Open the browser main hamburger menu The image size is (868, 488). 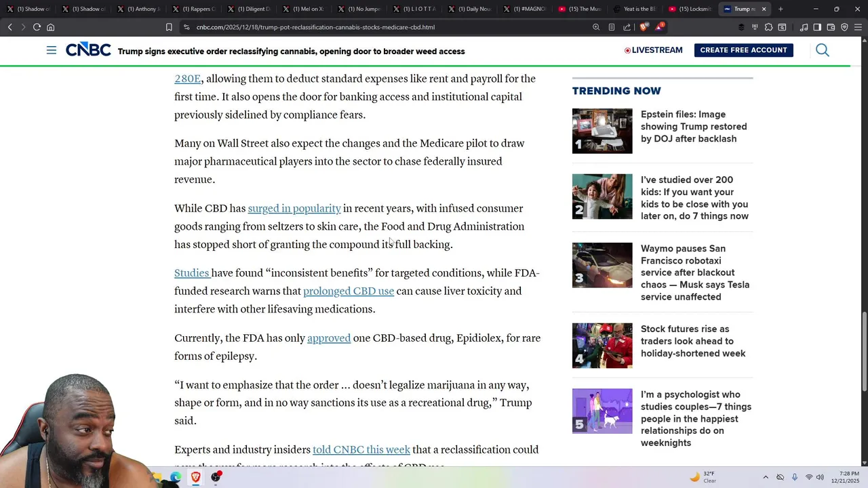(x=858, y=27)
